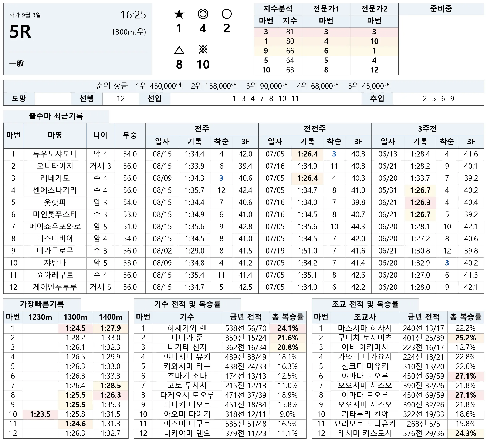The image size is (487, 448).
Task: Select the 전문가1 column header
Action: pos(326,9)
